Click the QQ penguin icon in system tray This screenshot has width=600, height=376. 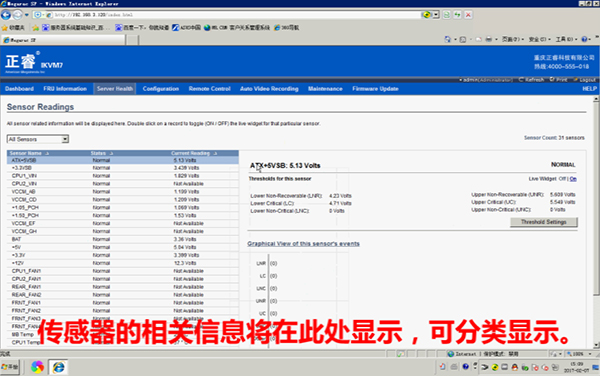click(515, 368)
